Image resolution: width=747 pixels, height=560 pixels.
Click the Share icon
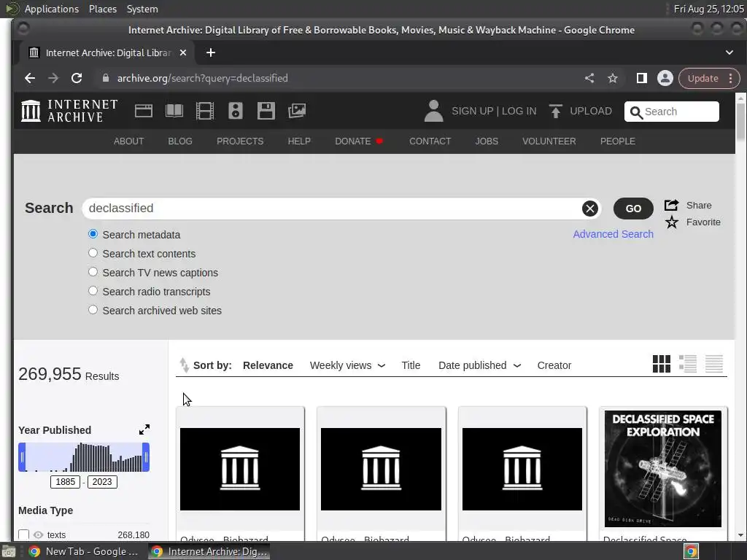point(671,205)
